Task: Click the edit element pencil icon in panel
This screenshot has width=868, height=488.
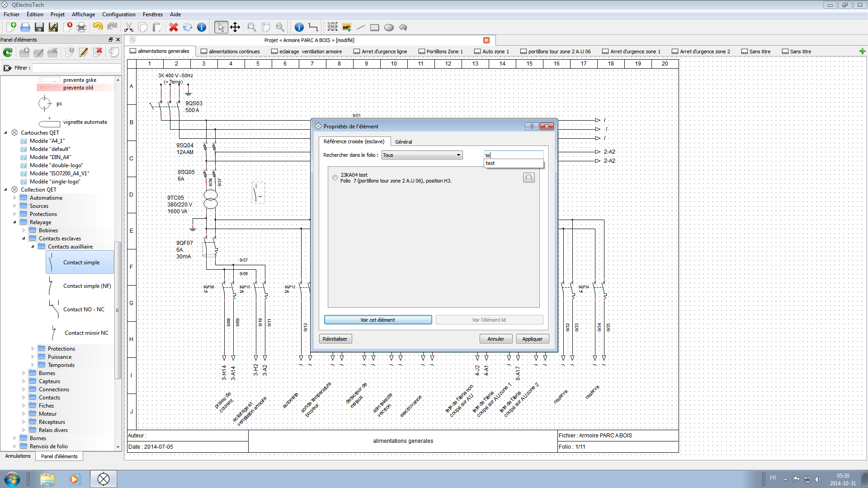Action: pyautogui.click(x=84, y=52)
